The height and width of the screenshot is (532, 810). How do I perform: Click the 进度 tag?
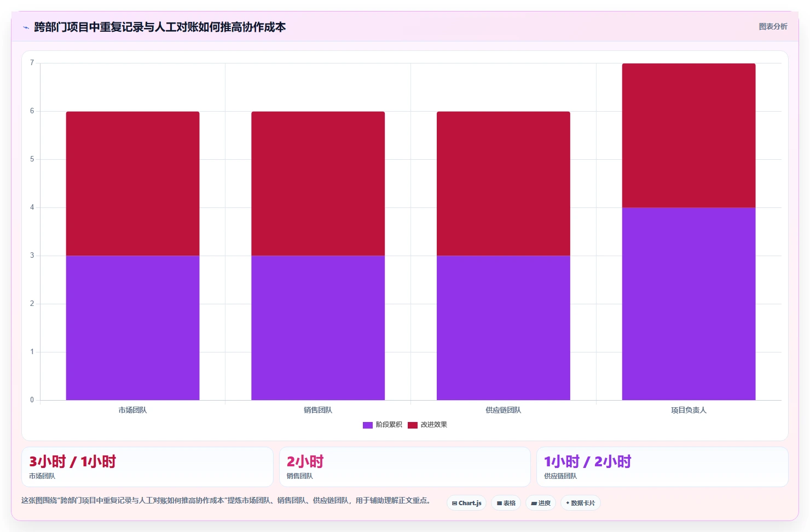point(541,503)
